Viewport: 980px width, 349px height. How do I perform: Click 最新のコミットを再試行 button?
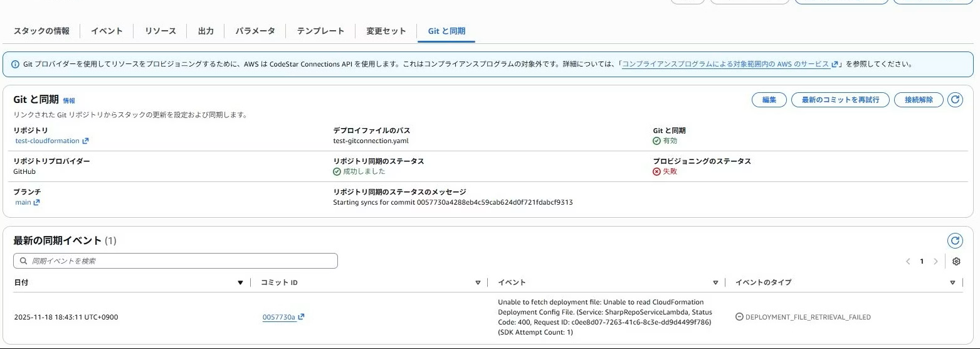click(x=840, y=100)
